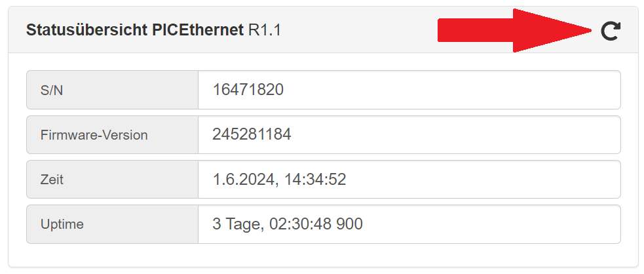The image size is (644, 274).
Task: Click the Uptime label cell
Action: (112, 224)
